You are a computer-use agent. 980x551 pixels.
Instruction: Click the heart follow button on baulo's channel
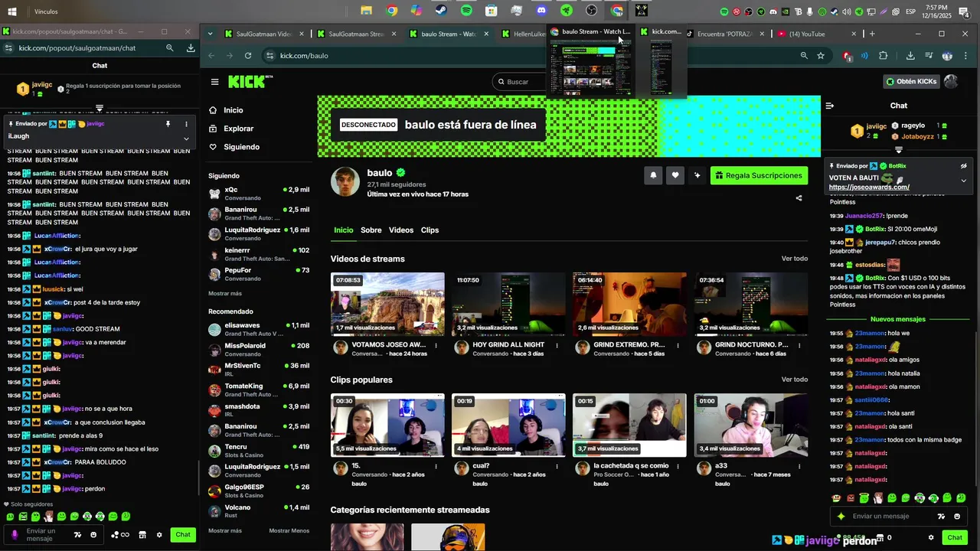click(x=675, y=175)
